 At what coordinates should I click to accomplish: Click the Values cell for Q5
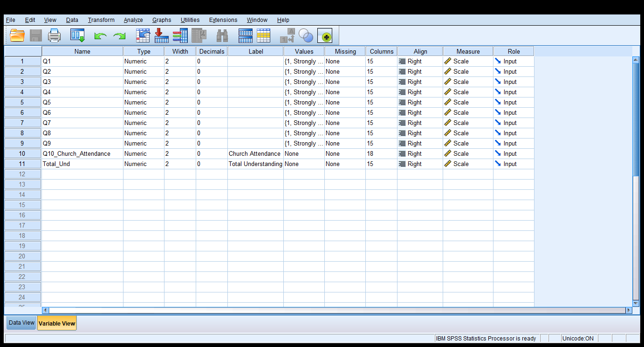pos(304,102)
